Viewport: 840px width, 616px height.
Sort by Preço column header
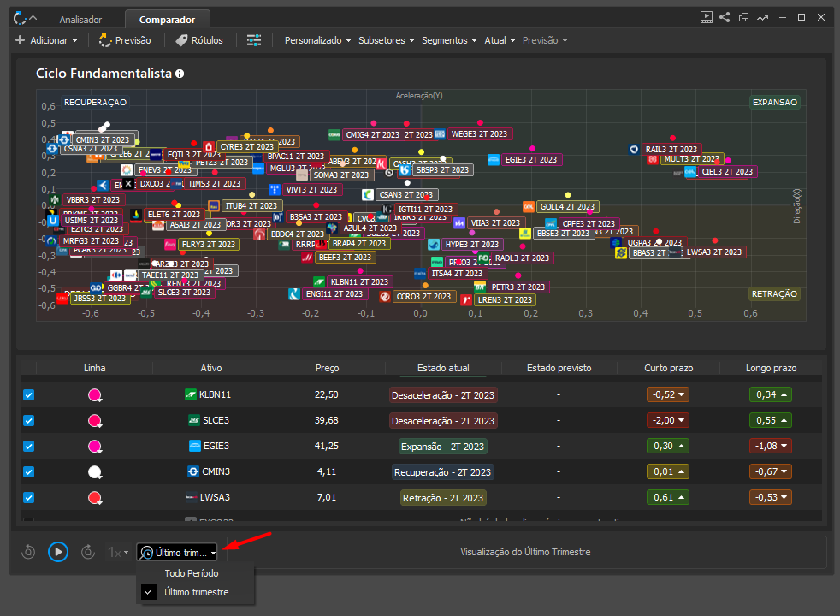327,368
